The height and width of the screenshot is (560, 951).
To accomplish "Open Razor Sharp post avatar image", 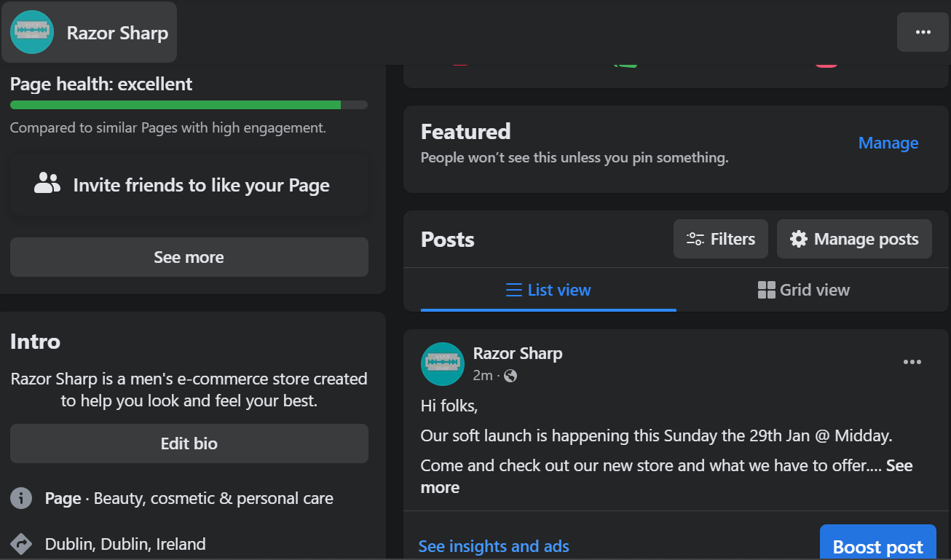I will tap(443, 364).
